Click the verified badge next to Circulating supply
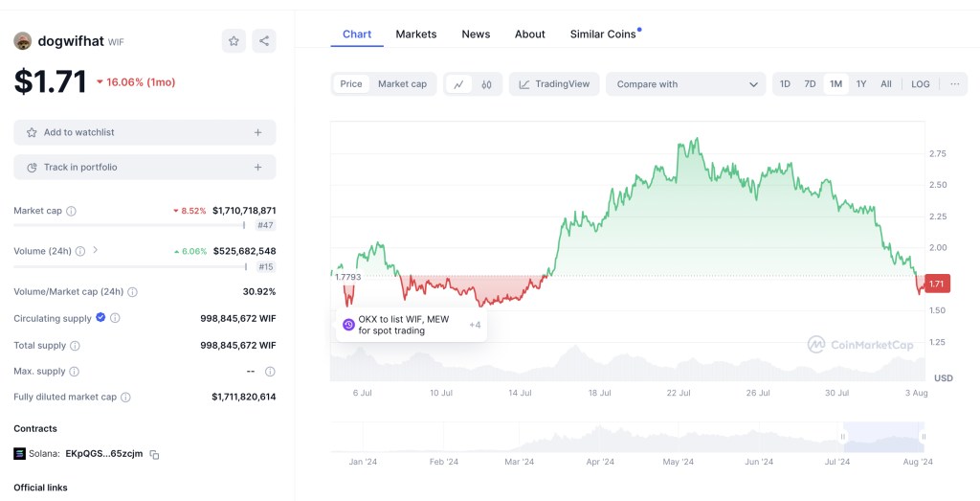 click(100, 318)
